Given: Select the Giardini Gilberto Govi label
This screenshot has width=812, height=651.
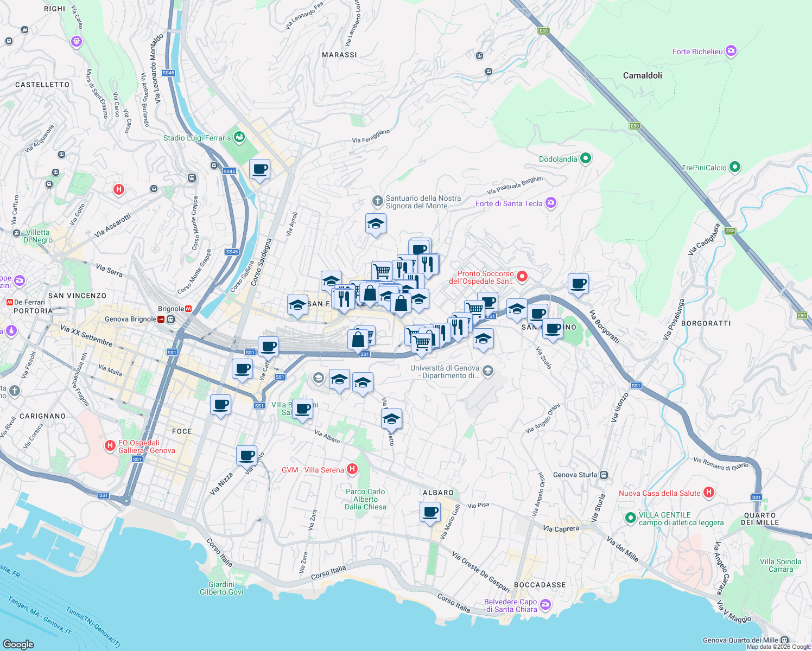Looking at the screenshot, I should [x=221, y=588].
